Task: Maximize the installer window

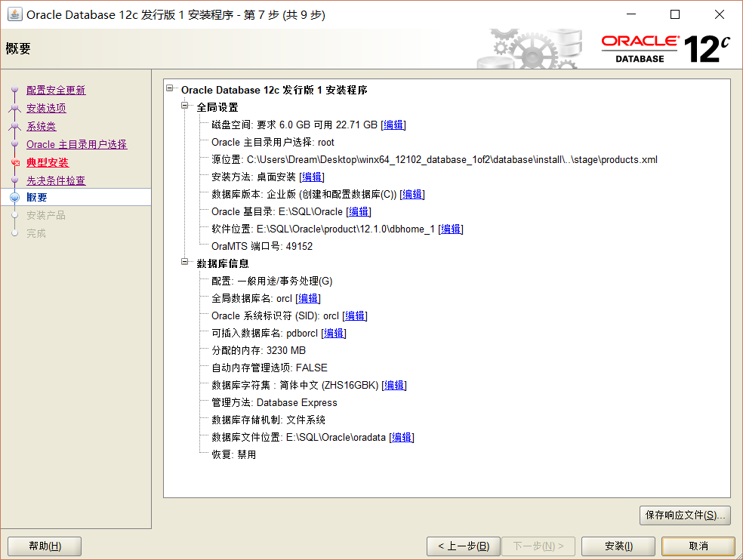Action: (675, 14)
